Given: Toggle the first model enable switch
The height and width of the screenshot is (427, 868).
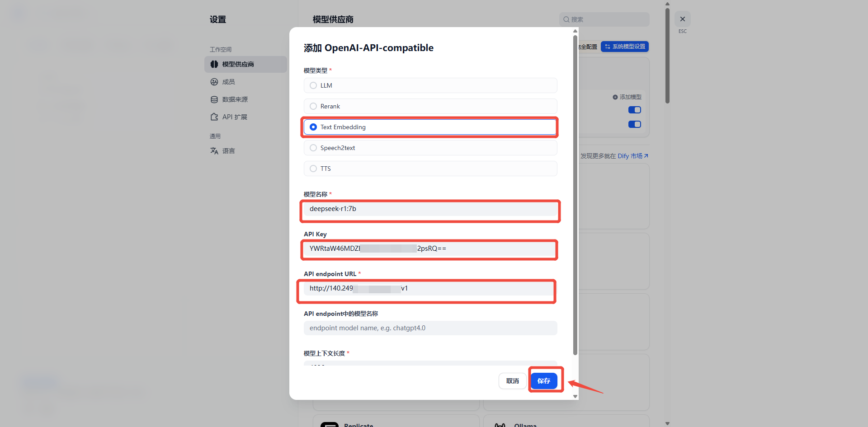Looking at the screenshot, I should coord(635,110).
